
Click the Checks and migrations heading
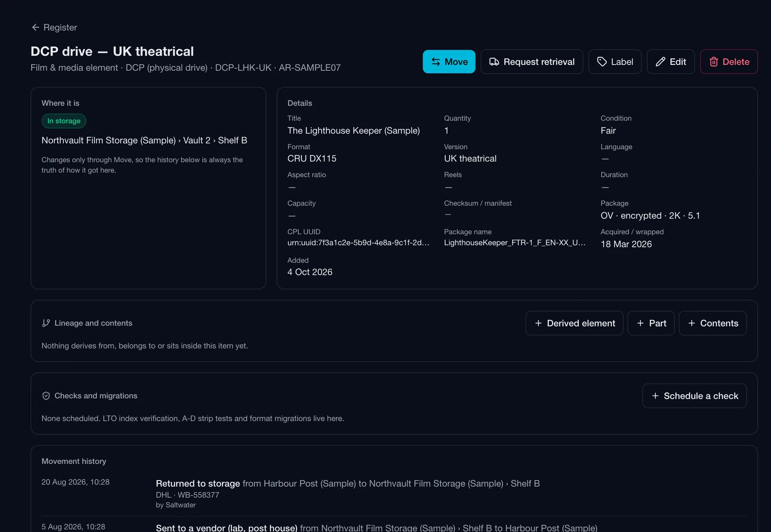point(96,396)
